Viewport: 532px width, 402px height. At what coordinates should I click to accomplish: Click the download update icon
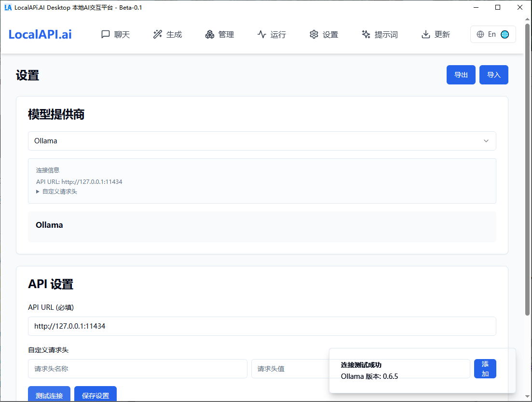coord(425,34)
